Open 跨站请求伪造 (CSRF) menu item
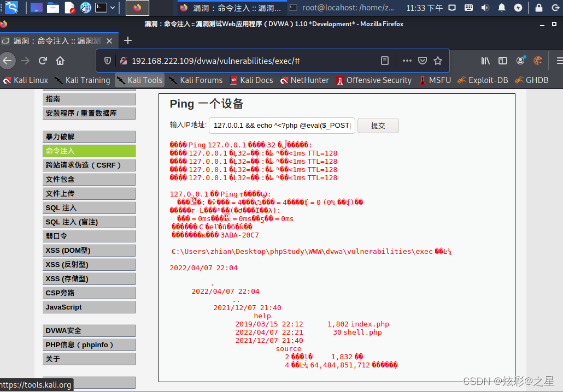The height and width of the screenshot is (392, 563). click(x=89, y=165)
